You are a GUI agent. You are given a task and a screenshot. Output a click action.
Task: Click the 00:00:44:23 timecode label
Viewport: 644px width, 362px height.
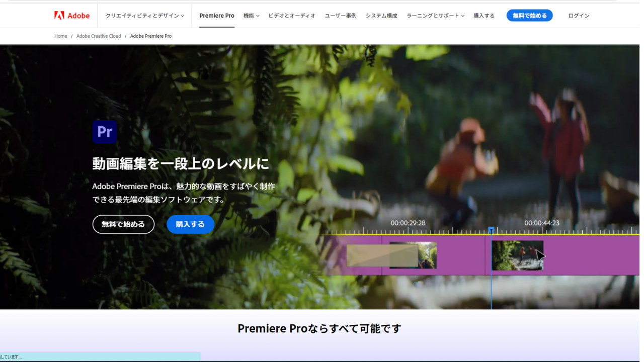(542, 223)
